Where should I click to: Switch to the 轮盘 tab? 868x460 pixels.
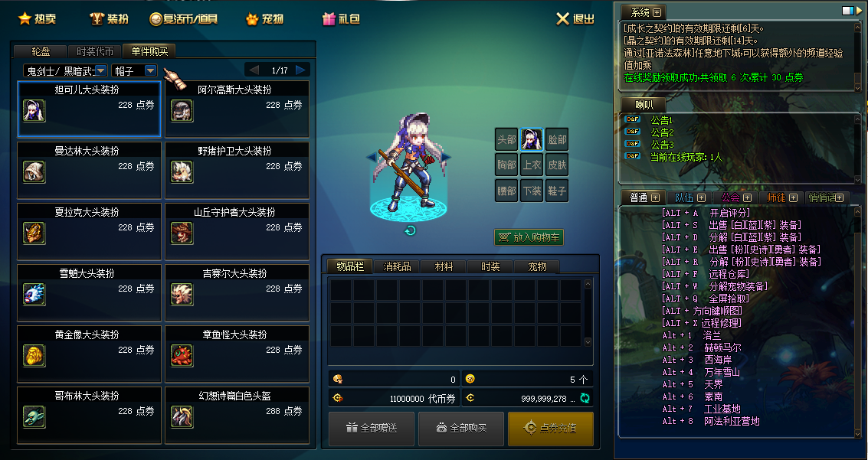click(41, 51)
